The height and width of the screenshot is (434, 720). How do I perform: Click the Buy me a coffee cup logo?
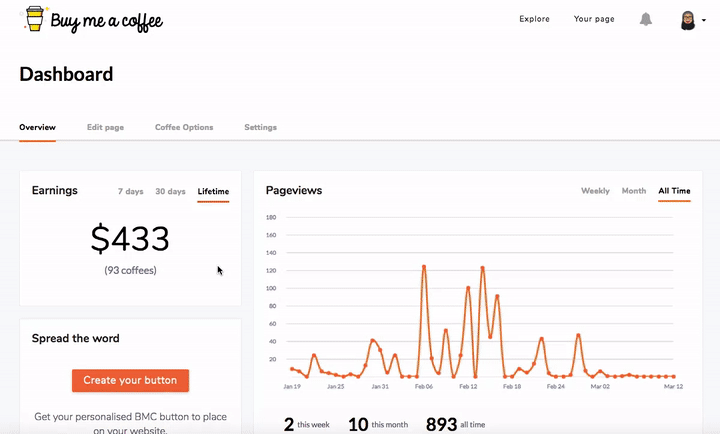(35, 19)
